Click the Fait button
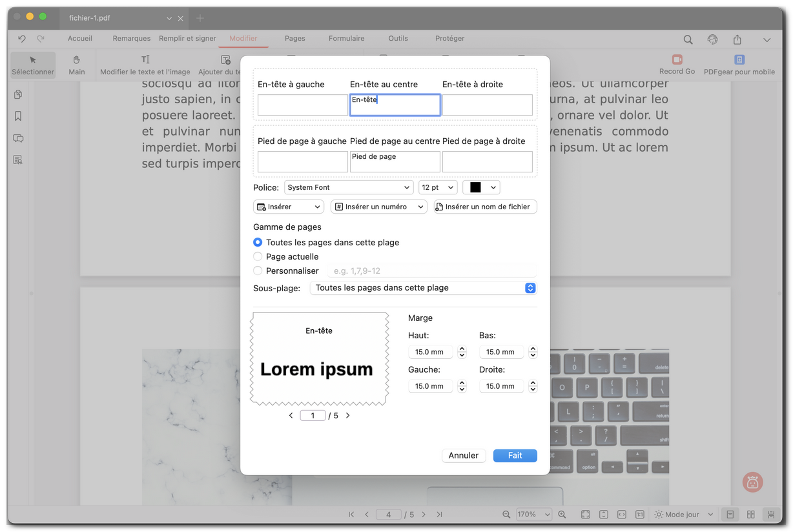This screenshot has height=532, width=793. tap(515, 455)
